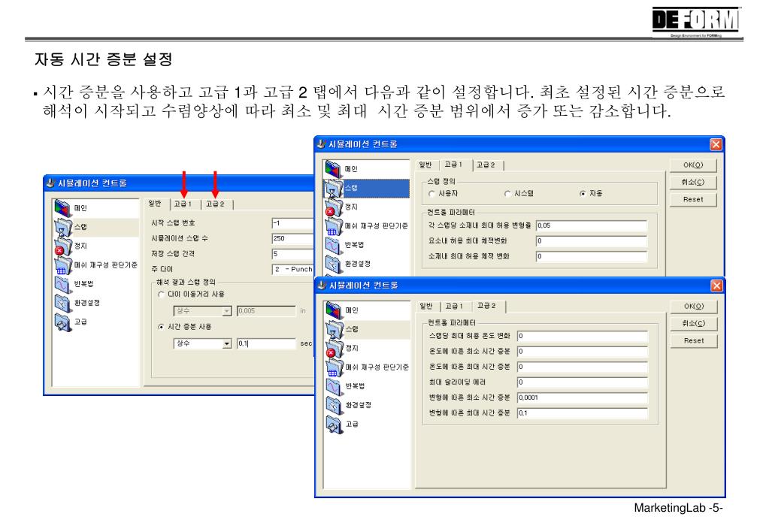
Task: Click 고급 icon in left dialog
Action: 63,322
